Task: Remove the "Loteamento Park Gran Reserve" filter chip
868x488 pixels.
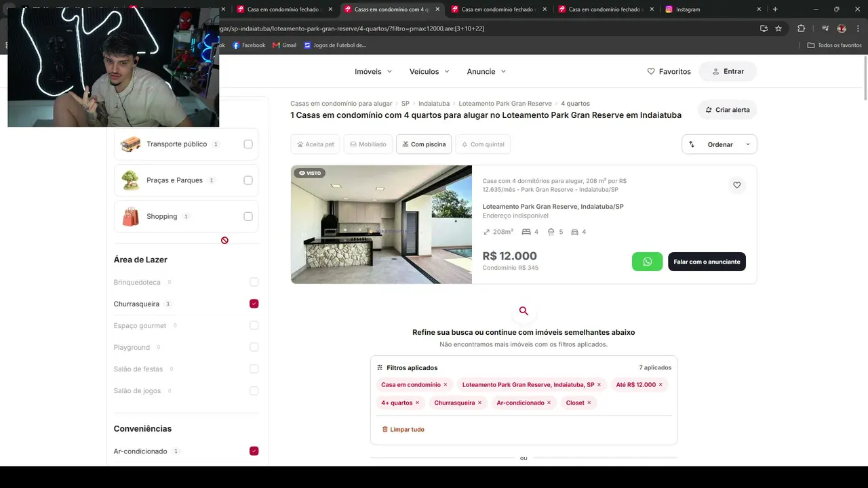Action: coord(599,385)
